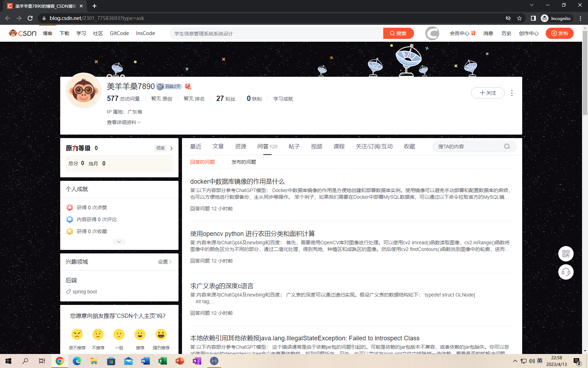The height and width of the screenshot is (368, 588).
Task: Switch to the 文章 tab
Action: [218, 146]
